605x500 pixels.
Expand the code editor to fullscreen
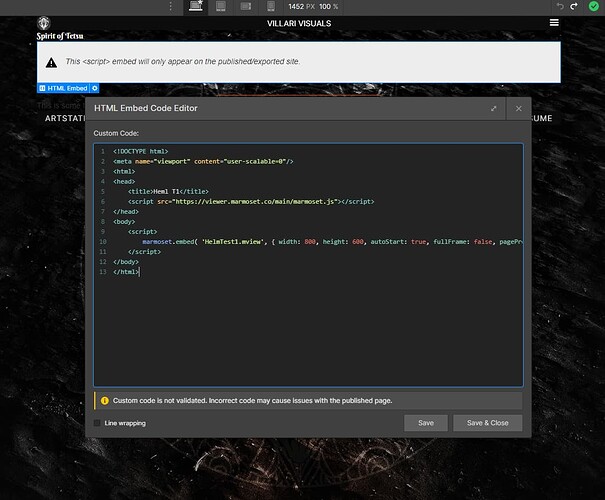tap(492, 108)
